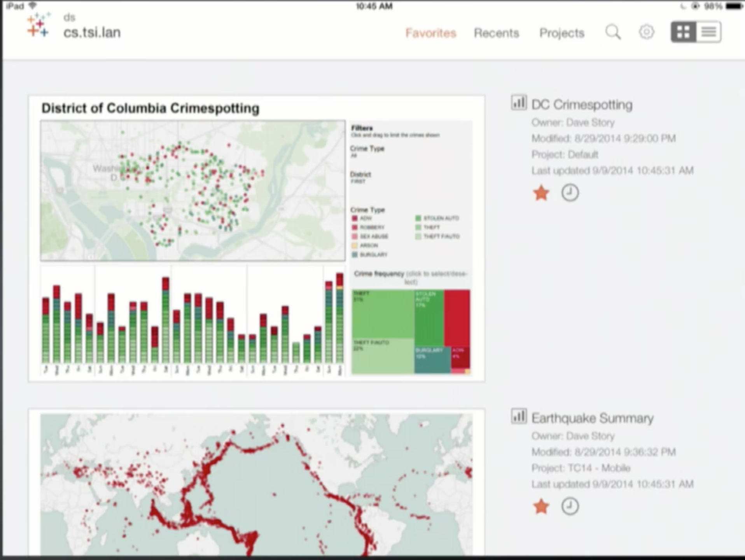Open server selector labeled cs.tsi.lan
Viewport: 745px width, 560px height.
pos(92,33)
